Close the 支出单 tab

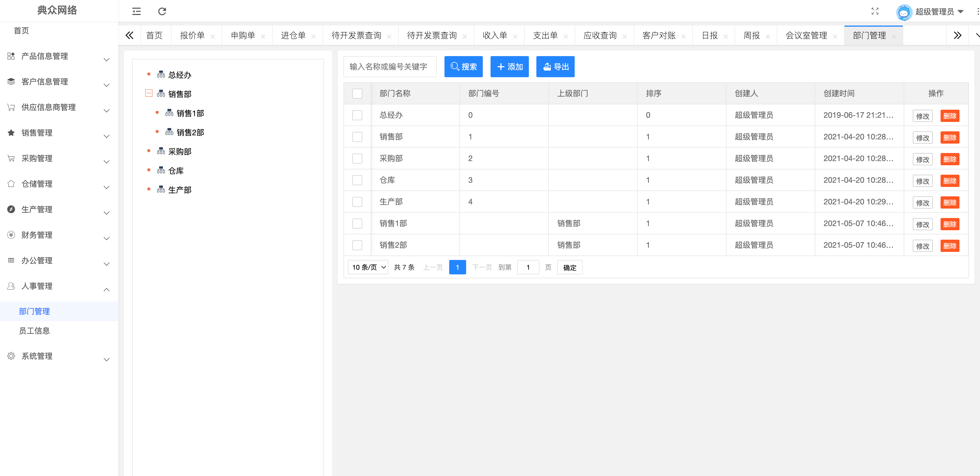[x=566, y=37]
